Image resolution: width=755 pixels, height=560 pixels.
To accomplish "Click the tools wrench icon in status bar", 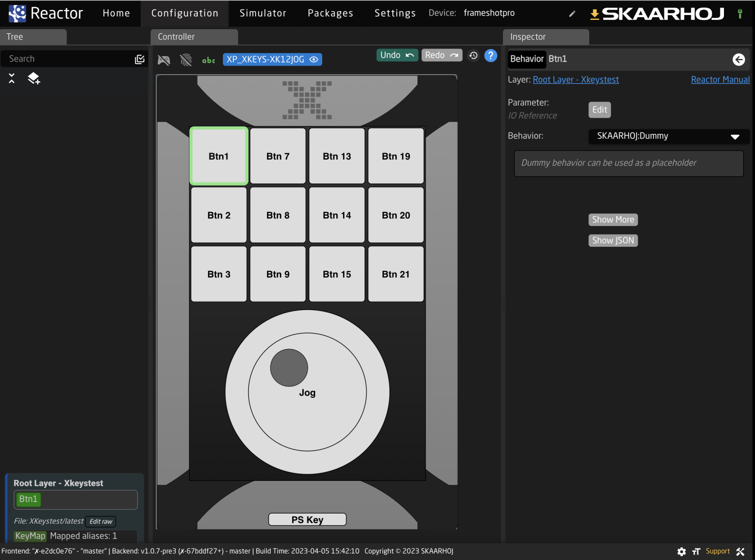I will [x=740, y=551].
